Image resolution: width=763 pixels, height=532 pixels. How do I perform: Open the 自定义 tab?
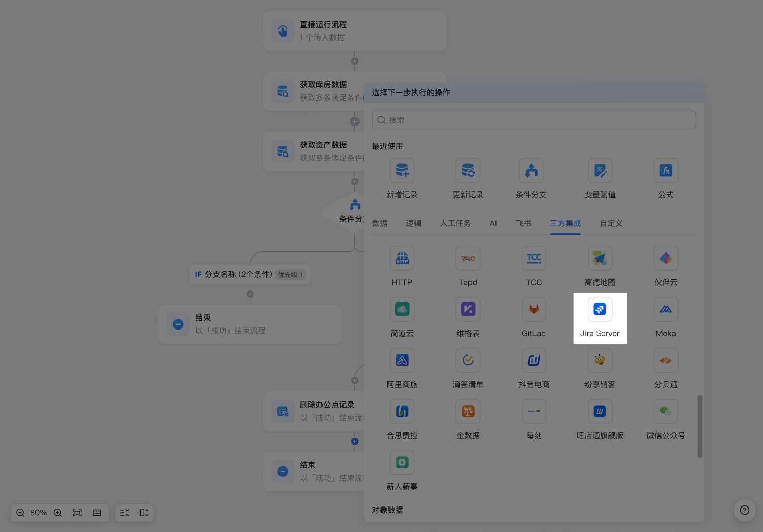tap(611, 223)
